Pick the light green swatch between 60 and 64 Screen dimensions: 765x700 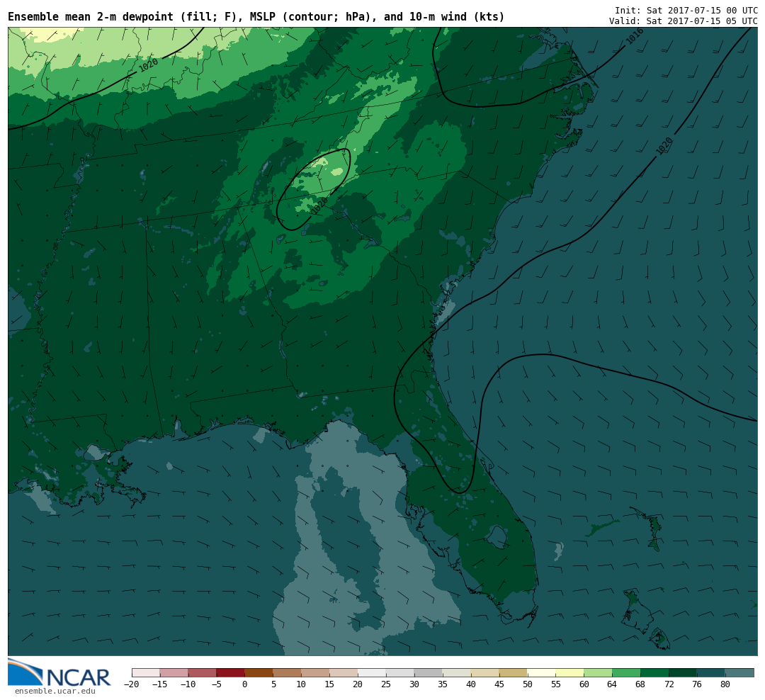[x=598, y=672]
